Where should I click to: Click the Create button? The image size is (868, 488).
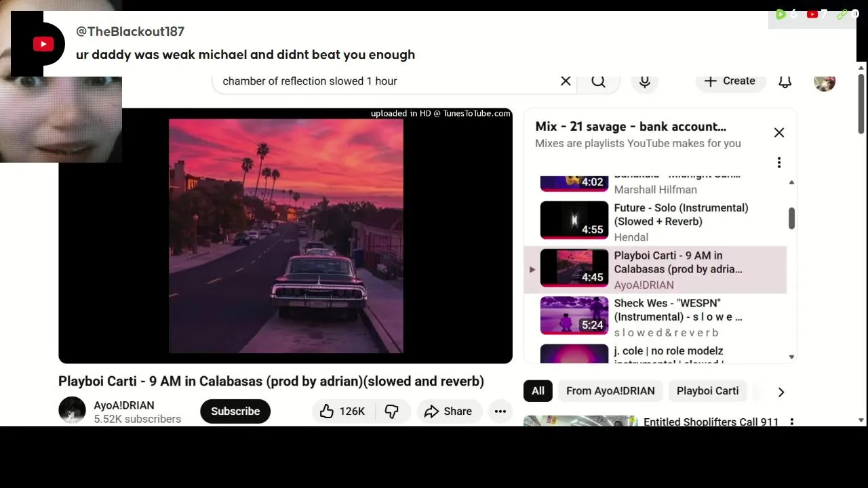click(730, 81)
